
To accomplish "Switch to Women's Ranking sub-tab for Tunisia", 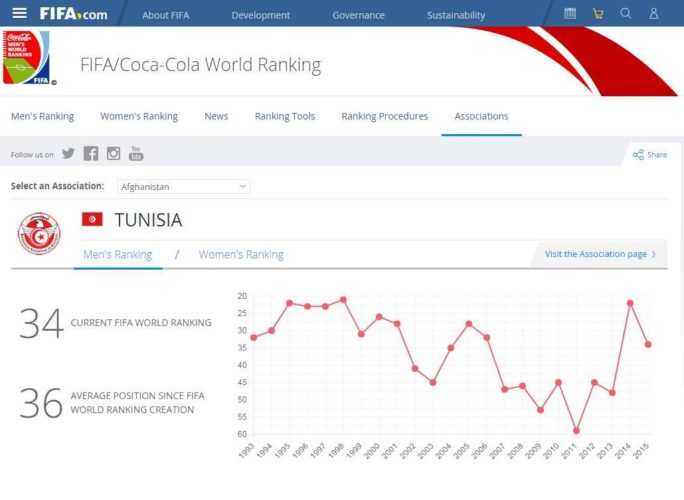I will pos(241,255).
